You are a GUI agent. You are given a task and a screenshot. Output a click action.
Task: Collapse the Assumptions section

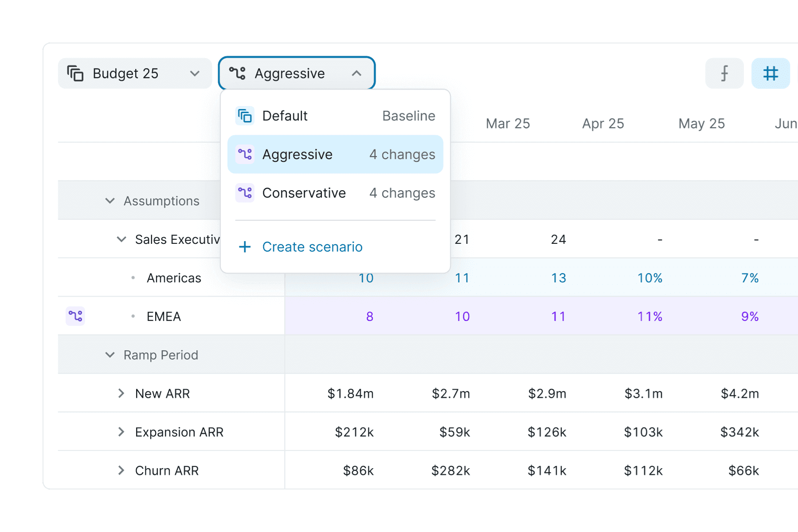[110, 201]
